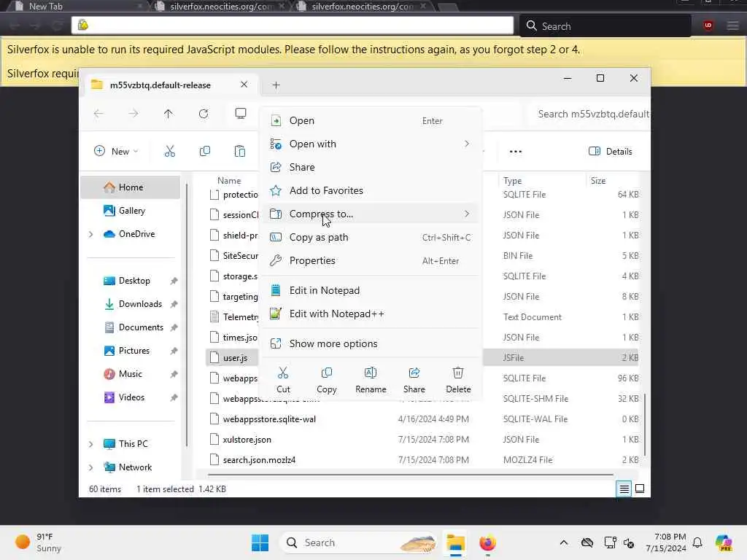This screenshot has height=560, width=747.
Task: Click the Windows taskbar Search box
Action: point(358,542)
